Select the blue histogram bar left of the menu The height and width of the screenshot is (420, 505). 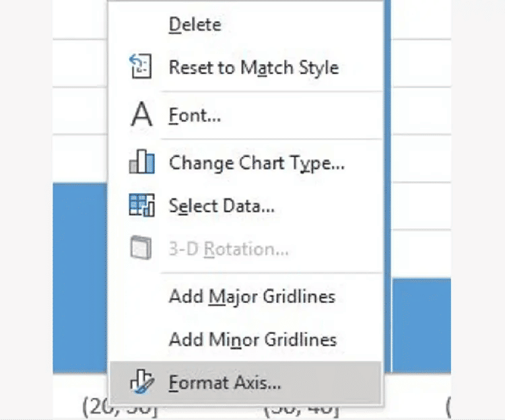tap(80, 278)
